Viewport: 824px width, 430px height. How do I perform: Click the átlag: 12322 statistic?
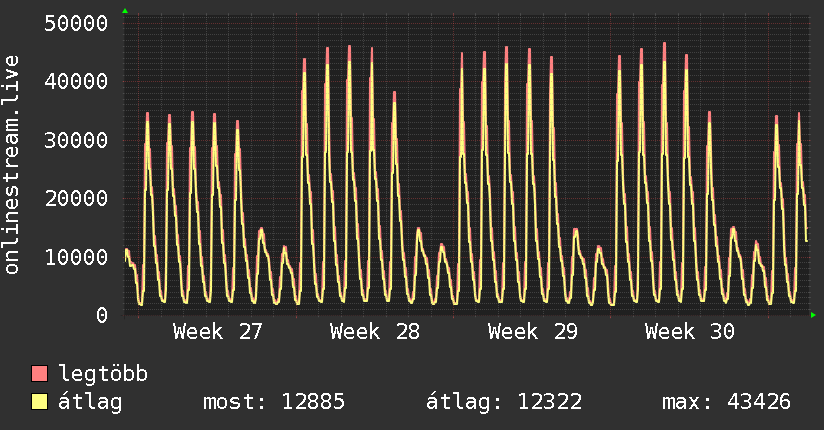pos(504,402)
